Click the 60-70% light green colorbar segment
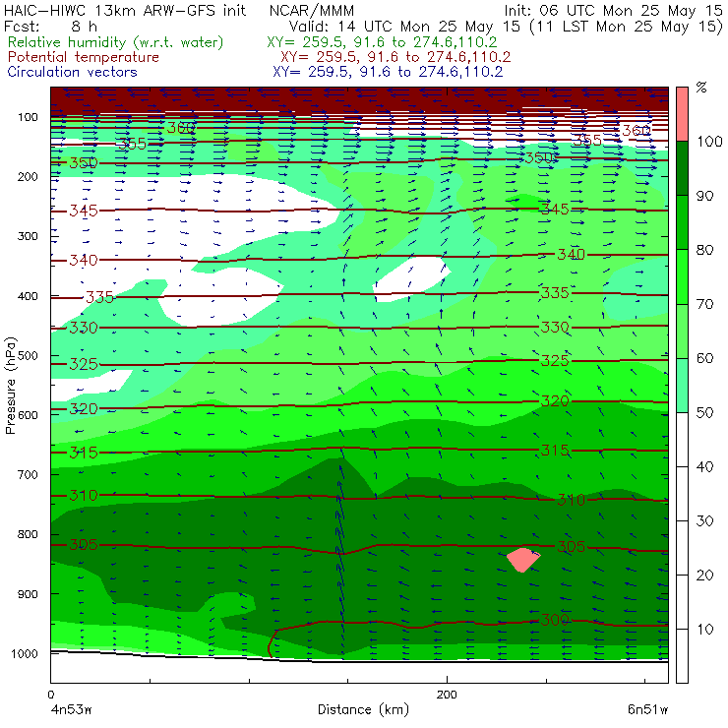This screenshot has height=728, width=728. (x=682, y=331)
